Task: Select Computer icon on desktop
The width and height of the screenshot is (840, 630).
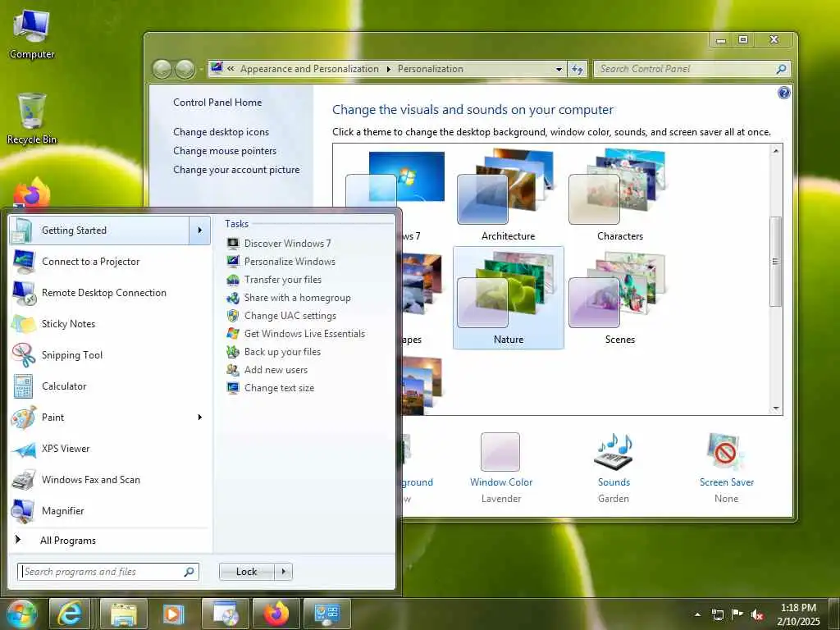Action: click(x=32, y=34)
